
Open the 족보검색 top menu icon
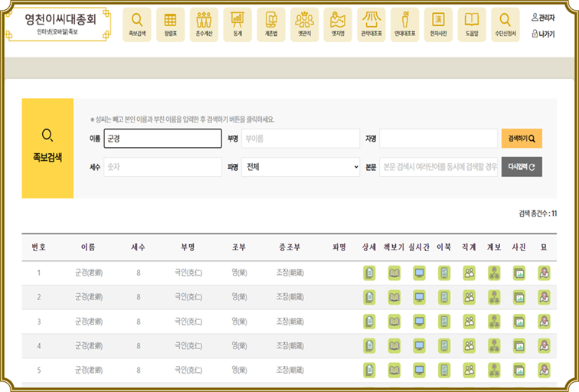[x=137, y=24]
